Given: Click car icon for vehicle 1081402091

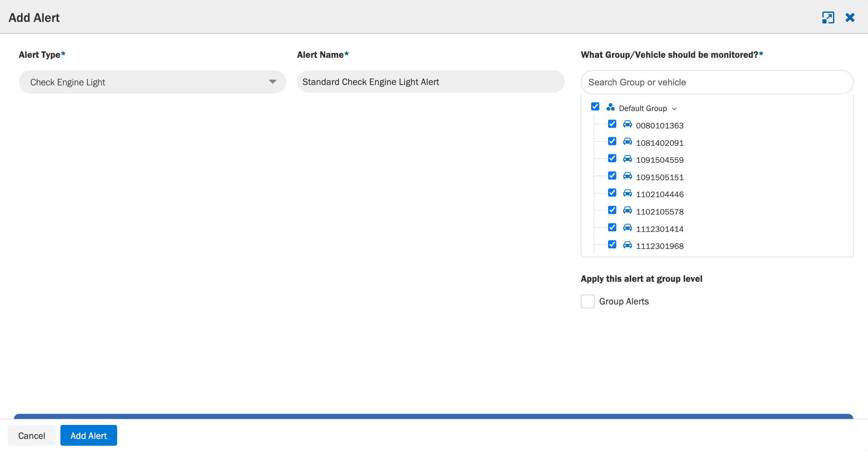Looking at the screenshot, I should (627, 141).
